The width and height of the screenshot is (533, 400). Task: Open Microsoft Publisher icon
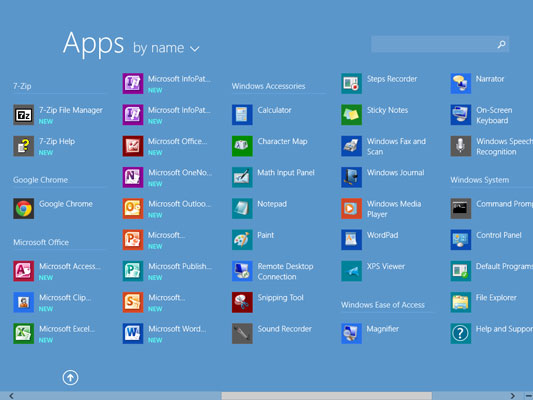133,271
